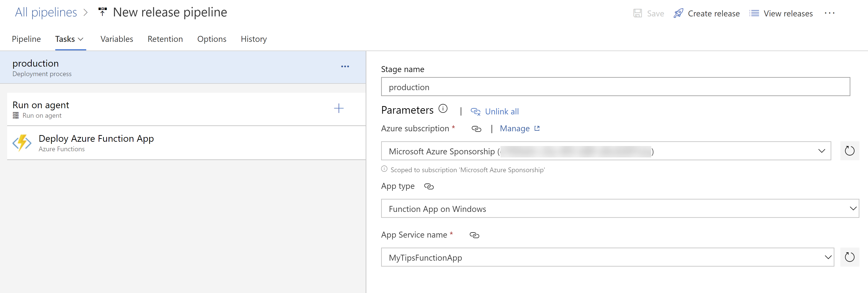Click the New release pipeline title
Screen dimensions: 868x293
click(170, 12)
